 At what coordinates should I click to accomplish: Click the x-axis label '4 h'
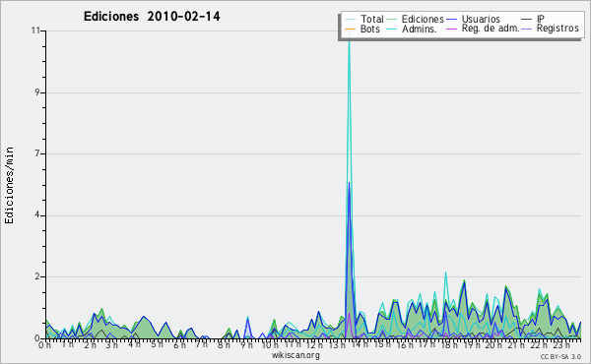[x=134, y=344]
